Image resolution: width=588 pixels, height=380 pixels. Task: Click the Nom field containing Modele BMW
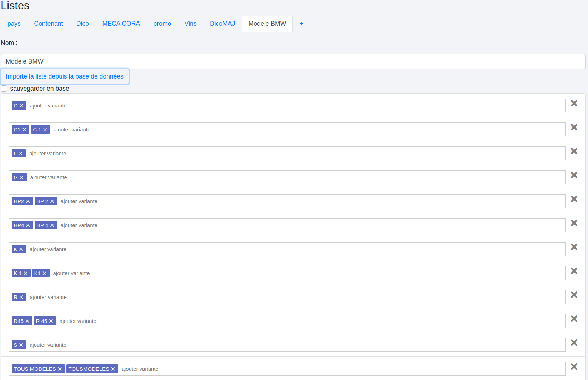(x=293, y=61)
